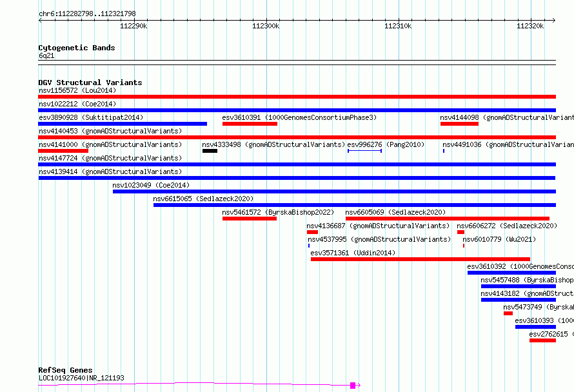Click the 112320k ruler tick label
The width and height of the screenshot is (574, 392).
pyautogui.click(x=530, y=26)
